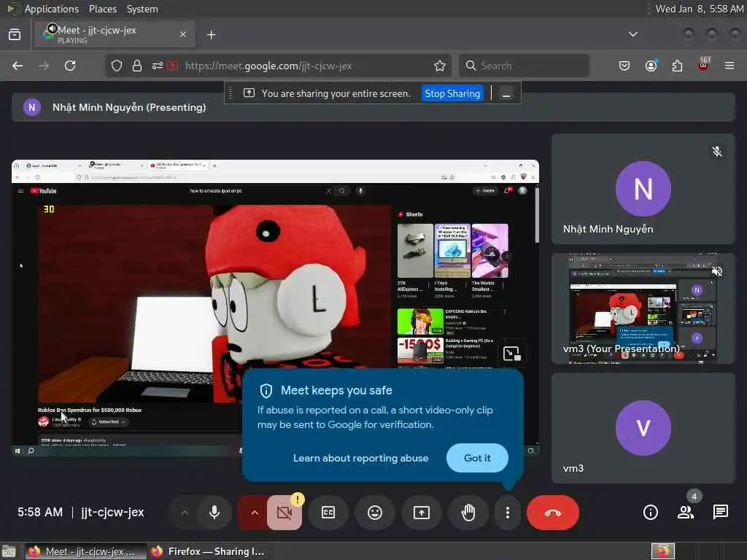Click the workspace switcher in bottom panel

tap(662, 551)
